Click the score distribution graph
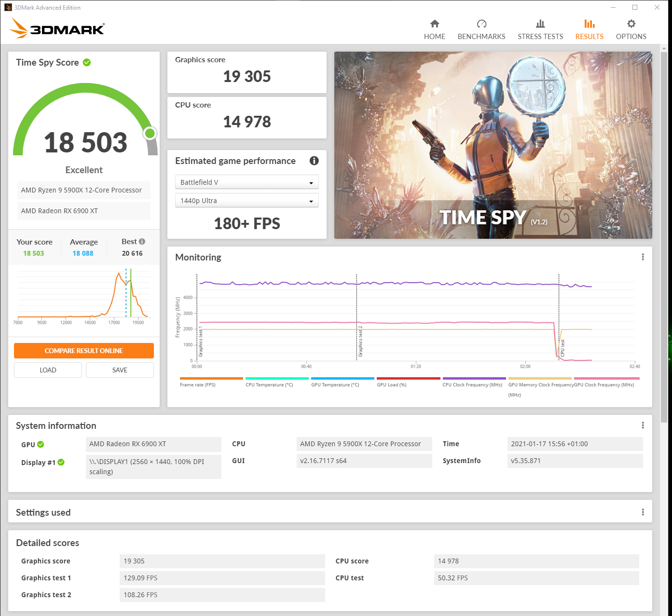Screen dimensions: 672x616 click(83, 295)
